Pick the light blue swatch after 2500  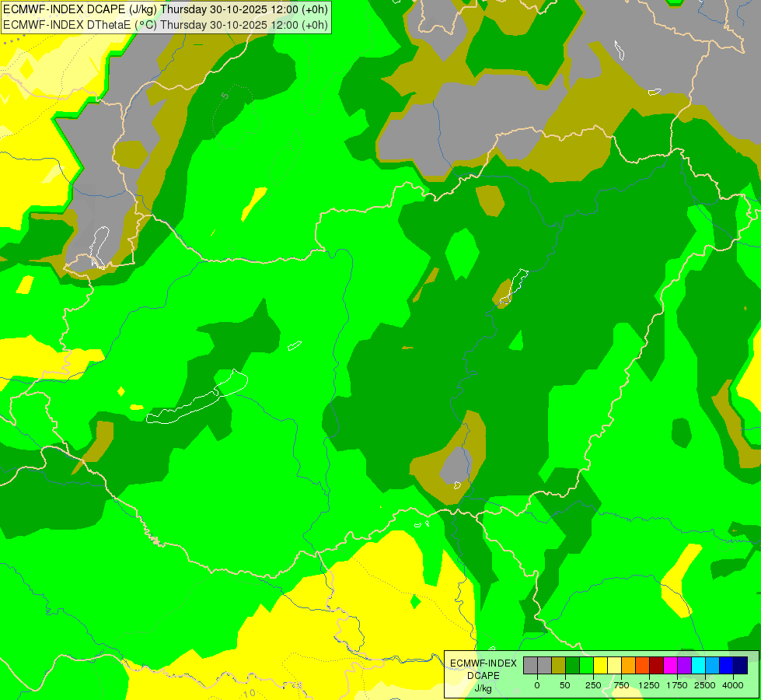[713, 666]
